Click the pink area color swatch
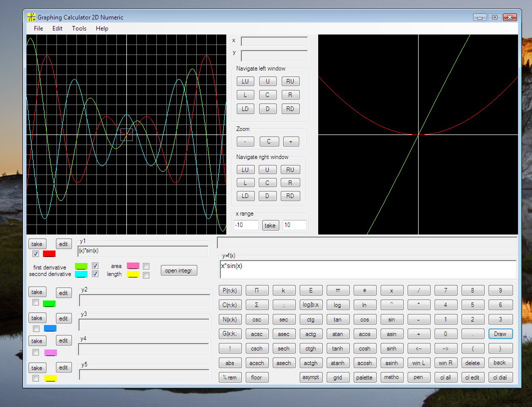 (x=133, y=265)
